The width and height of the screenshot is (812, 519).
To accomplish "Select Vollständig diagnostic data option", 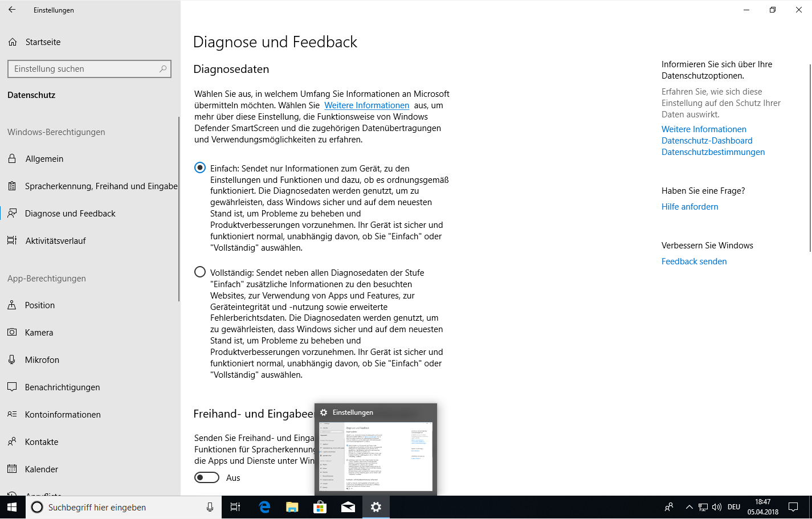I will pyautogui.click(x=200, y=272).
